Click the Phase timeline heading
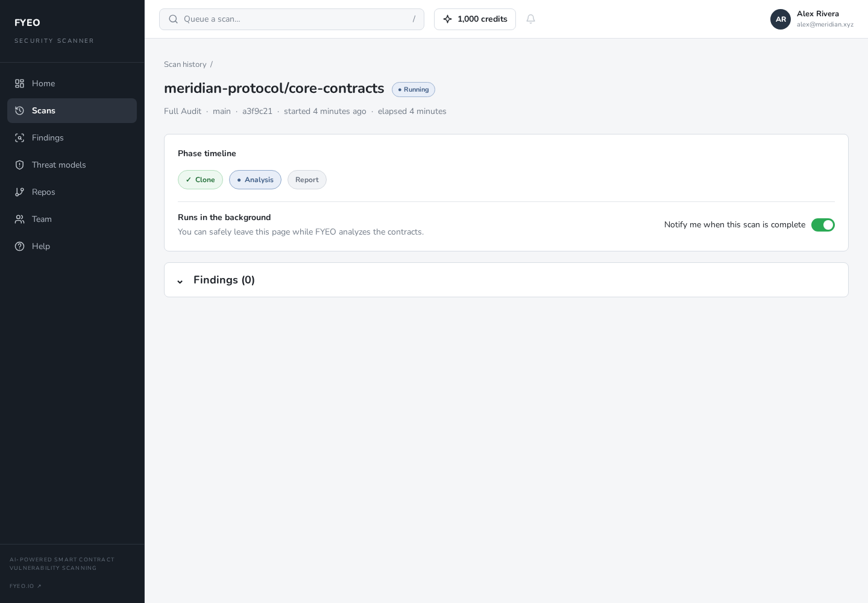The height and width of the screenshot is (603, 868). coord(207,154)
